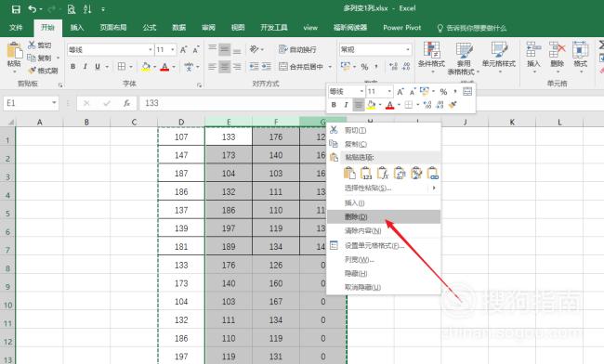Open the Page Layout (页面布局) tab
The height and width of the screenshot is (364, 604).
tap(112, 28)
